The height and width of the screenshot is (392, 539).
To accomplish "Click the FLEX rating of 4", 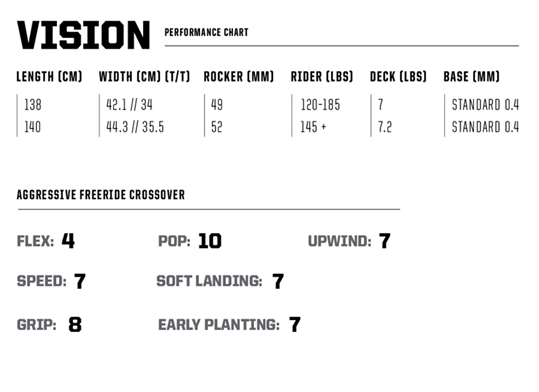I will click(x=68, y=240).
